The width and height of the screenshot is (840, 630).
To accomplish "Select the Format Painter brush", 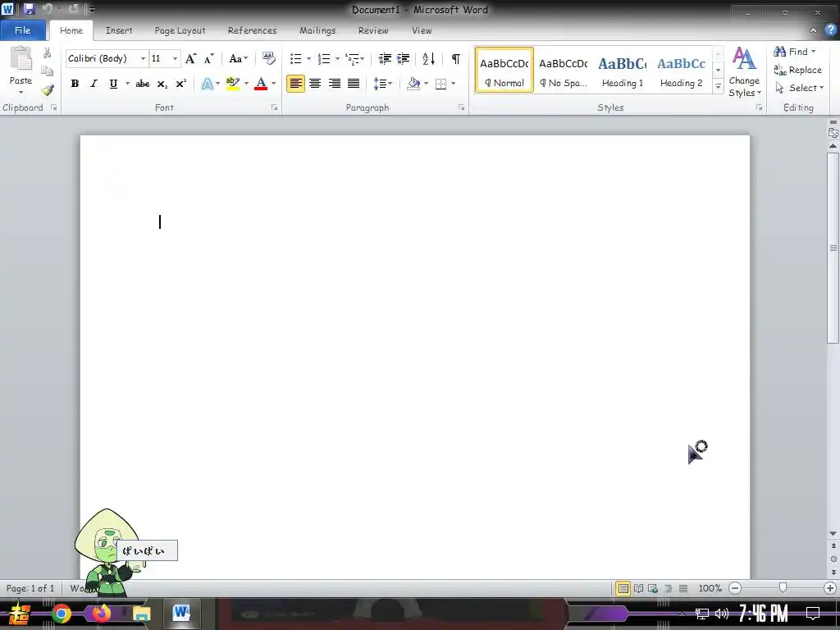I will [47, 89].
